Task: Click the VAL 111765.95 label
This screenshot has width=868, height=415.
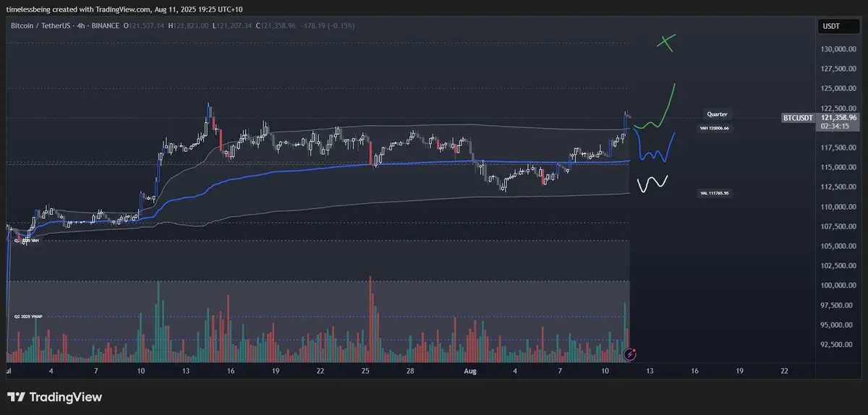Action: (714, 193)
